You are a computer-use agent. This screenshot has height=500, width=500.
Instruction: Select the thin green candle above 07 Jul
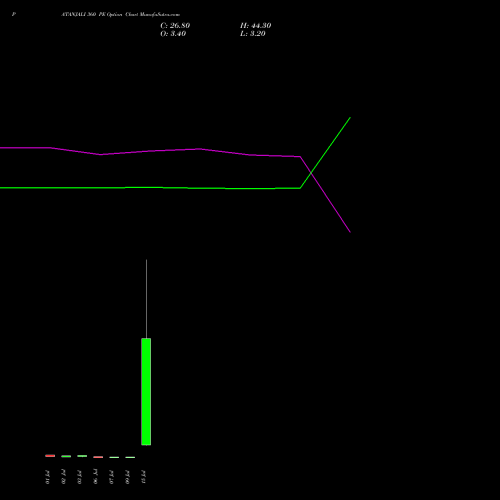pyautogui.click(x=114, y=457)
